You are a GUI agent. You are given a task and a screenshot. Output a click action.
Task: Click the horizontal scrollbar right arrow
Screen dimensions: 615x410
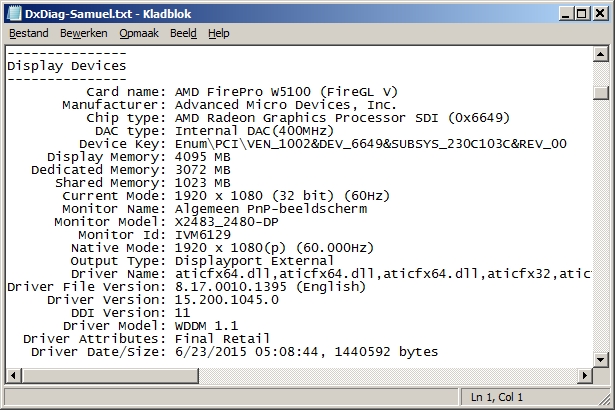(585, 375)
